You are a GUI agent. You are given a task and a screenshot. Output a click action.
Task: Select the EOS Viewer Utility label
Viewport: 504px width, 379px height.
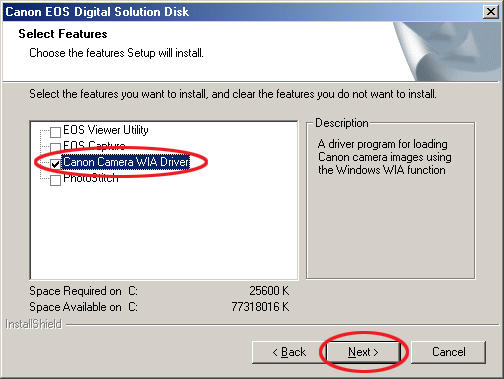click(x=106, y=130)
